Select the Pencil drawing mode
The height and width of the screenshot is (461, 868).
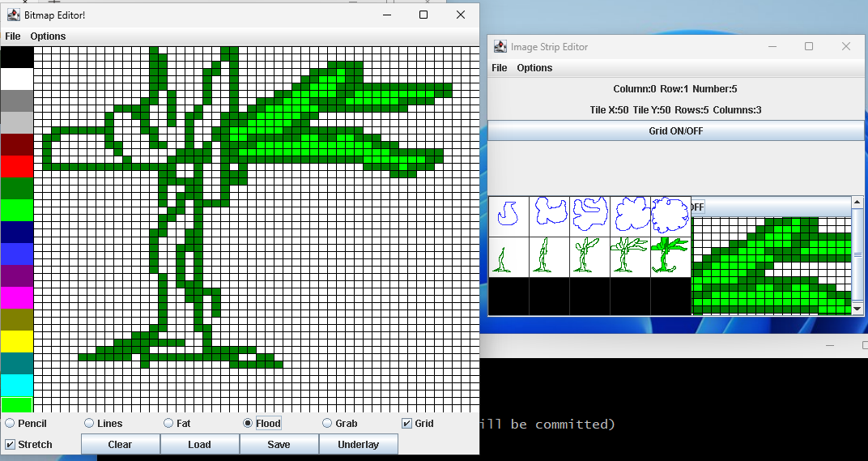pos(25,423)
